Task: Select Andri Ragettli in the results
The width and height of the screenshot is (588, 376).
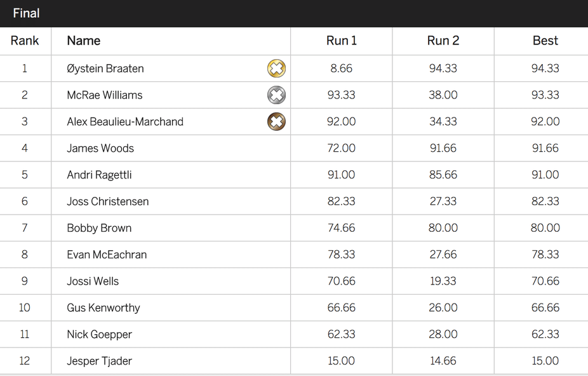Action: (99, 175)
